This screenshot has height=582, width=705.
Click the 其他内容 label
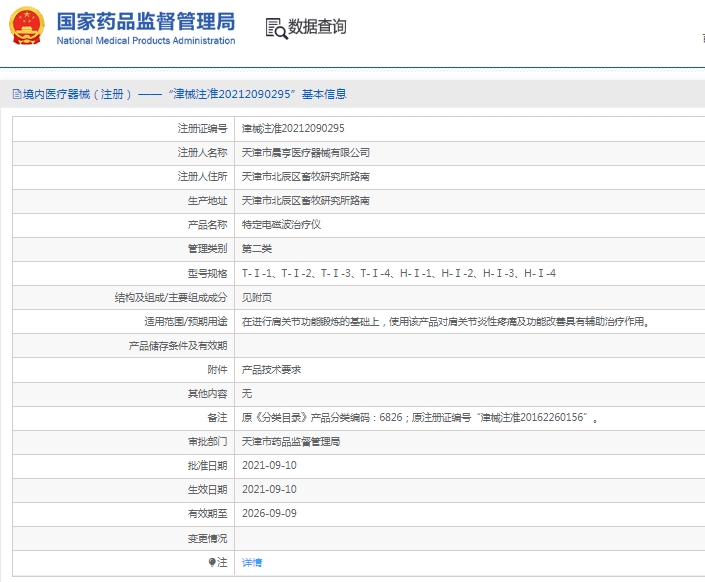point(207,394)
